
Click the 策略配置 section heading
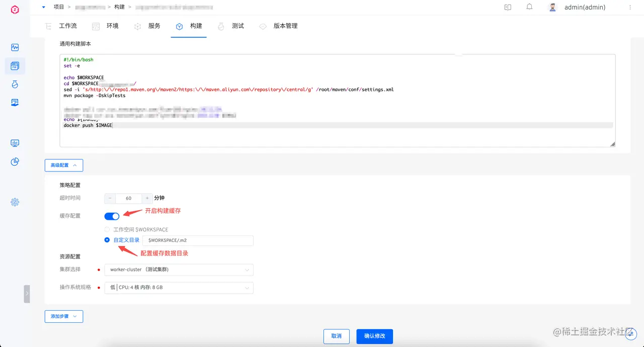70,185
